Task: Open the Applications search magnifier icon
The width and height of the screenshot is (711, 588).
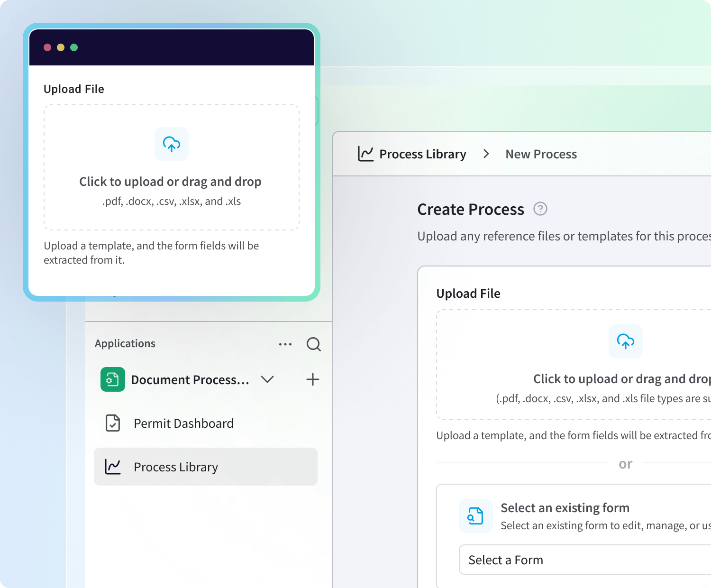Action: click(313, 344)
